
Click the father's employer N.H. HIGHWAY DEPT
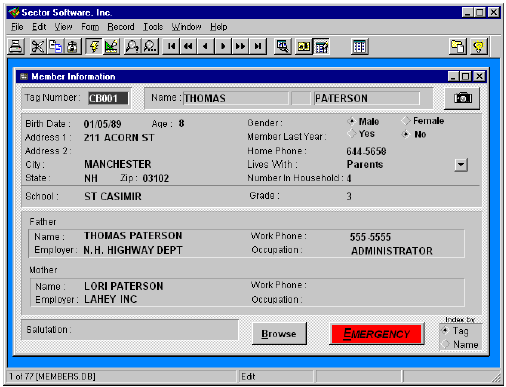point(133,250)
